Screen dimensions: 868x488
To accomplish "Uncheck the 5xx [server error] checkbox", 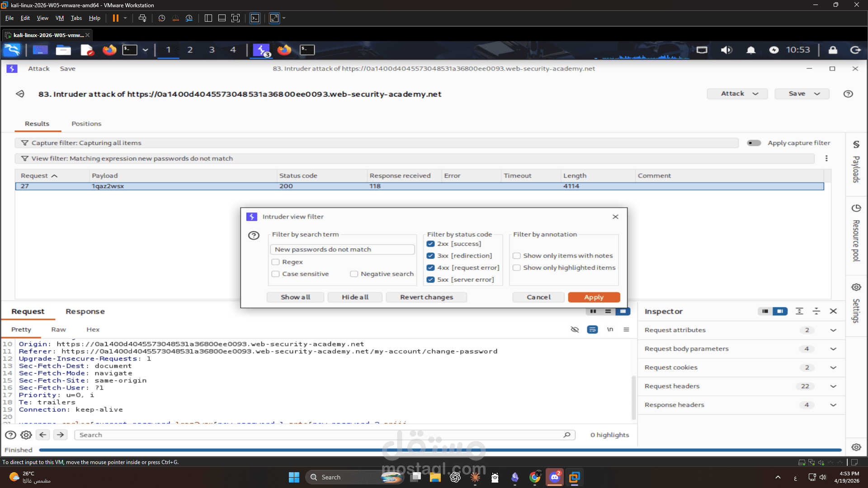I will [430, 280].
